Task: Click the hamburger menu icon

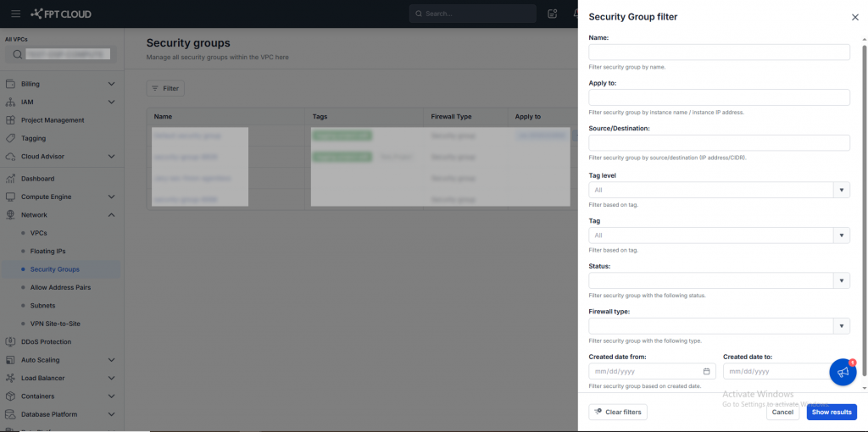Action: [15, 14]
